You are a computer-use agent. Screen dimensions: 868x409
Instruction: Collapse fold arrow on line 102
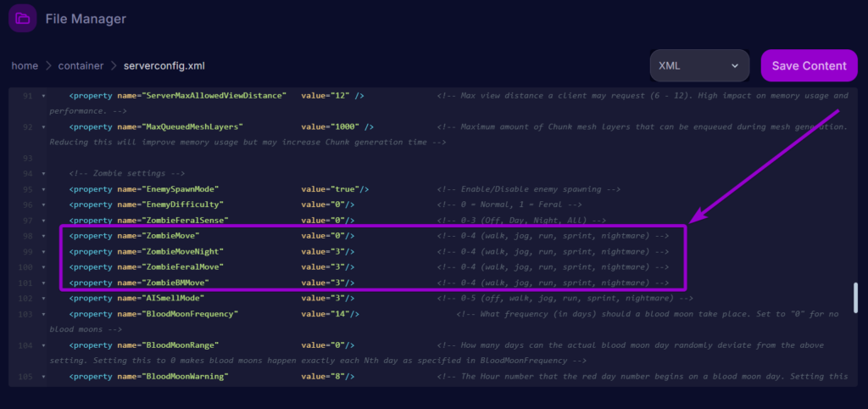pyautogui.click(x=43, y=298)
